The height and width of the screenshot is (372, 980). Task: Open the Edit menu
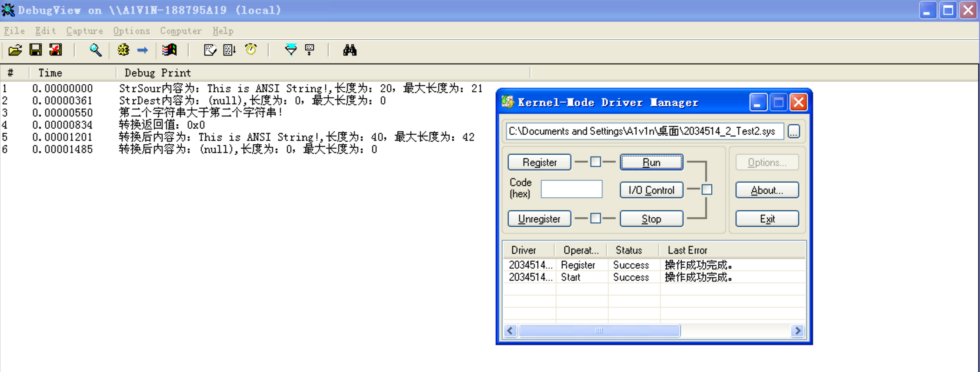46,31
